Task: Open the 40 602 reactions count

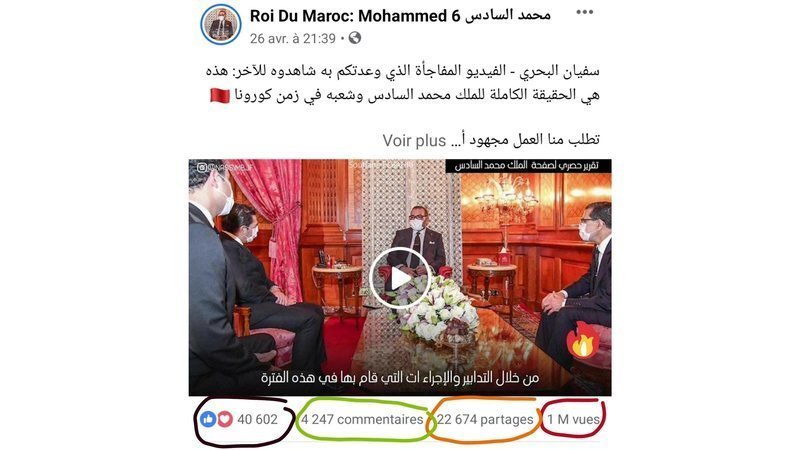Action: (x=258, y=419)
